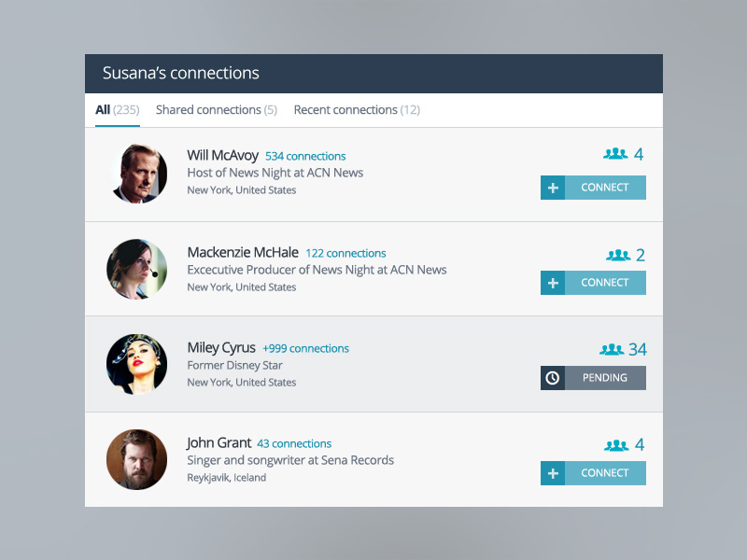Connect with John Grant
This screenshot has width=747, height=560.
(593, 473)
